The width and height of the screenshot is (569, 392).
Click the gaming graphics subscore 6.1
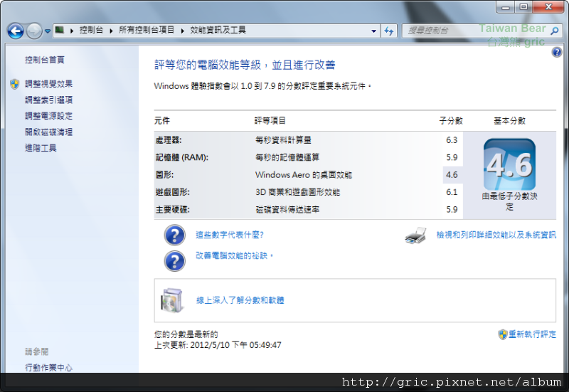tap(452, 192)
